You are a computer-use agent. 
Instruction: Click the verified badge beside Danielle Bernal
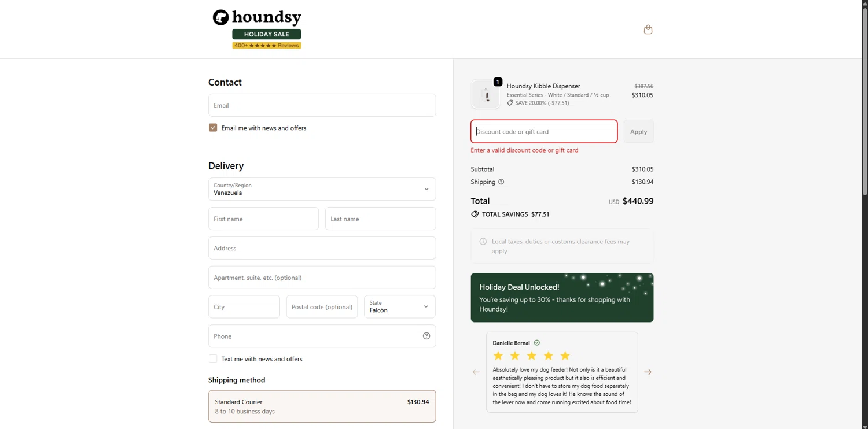[x=537, y=343]
